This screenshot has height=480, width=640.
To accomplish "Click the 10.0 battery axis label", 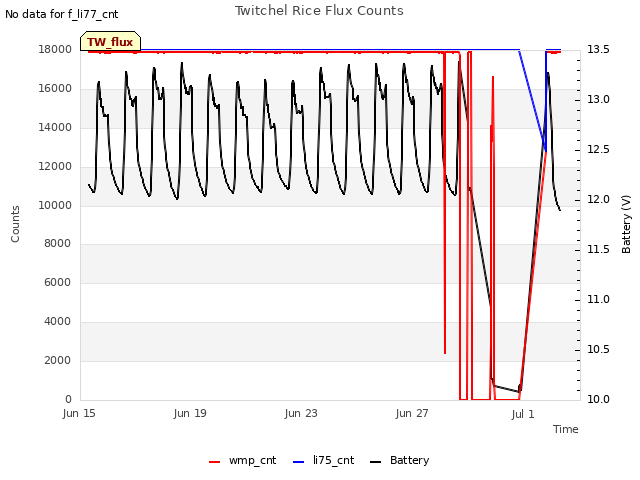I will point(598,399).
